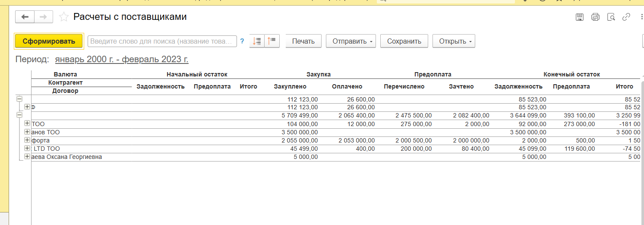
Task: Copy link using the chain icon
Action: pyautogui.click(x=626, y=17)
